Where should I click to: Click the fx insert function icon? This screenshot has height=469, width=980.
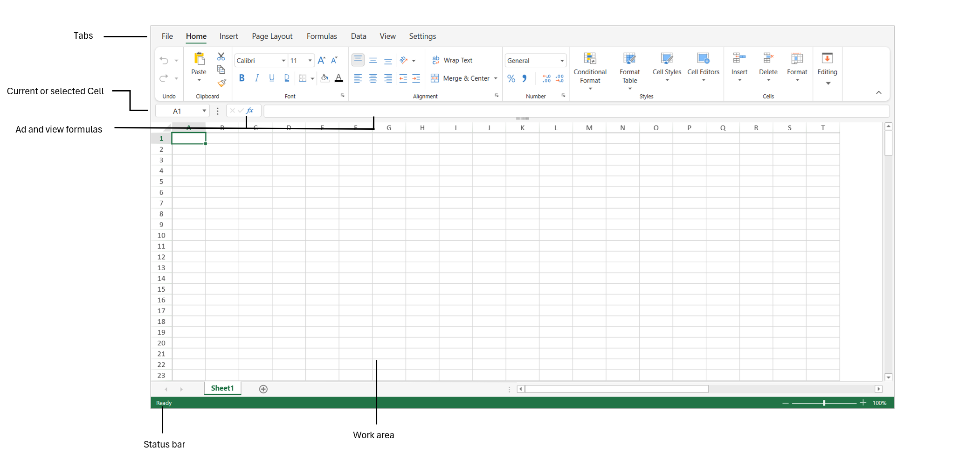pyautogui.click(x=250, y=111)
